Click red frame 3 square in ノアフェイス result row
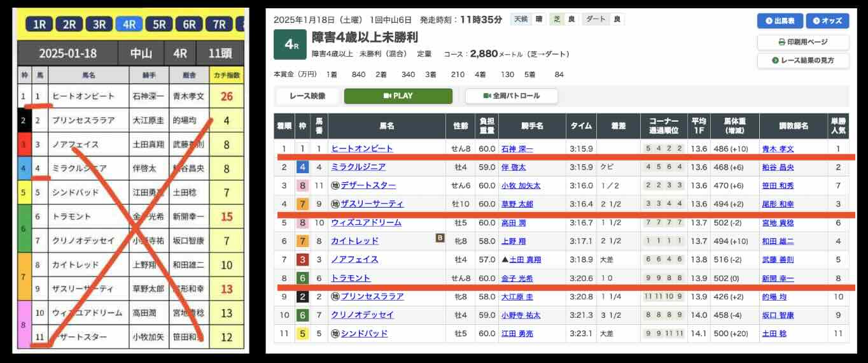This screenshot has width=868, height=363. (302, 259)
